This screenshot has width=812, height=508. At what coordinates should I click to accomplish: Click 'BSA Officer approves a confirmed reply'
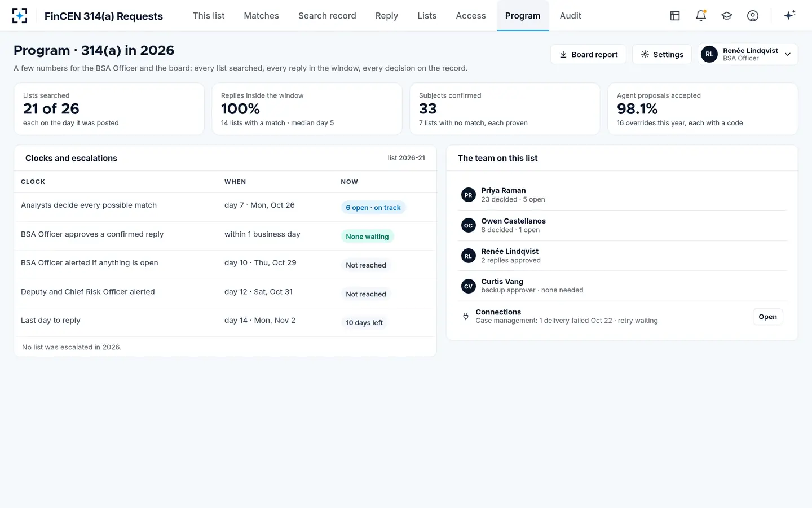click(92, 234)
